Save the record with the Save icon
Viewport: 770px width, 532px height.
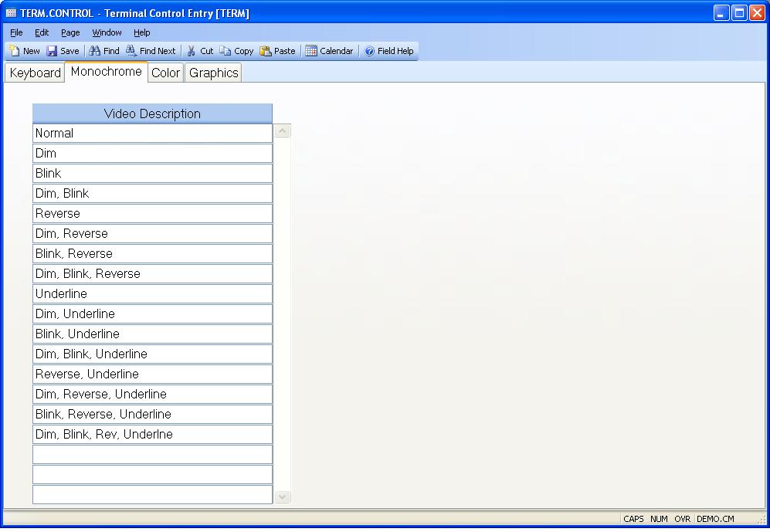[52, 51]
